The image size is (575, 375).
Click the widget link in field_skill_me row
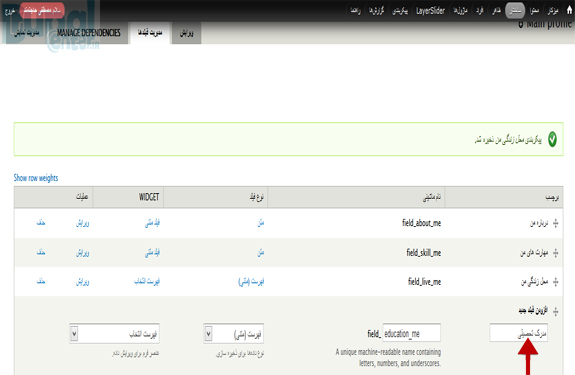coord(152,253)
